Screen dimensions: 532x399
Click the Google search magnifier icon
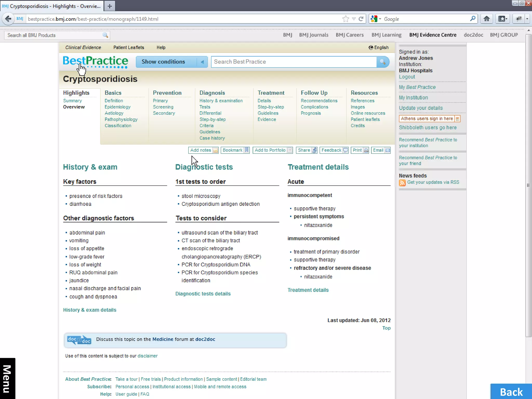click(473, 19)
